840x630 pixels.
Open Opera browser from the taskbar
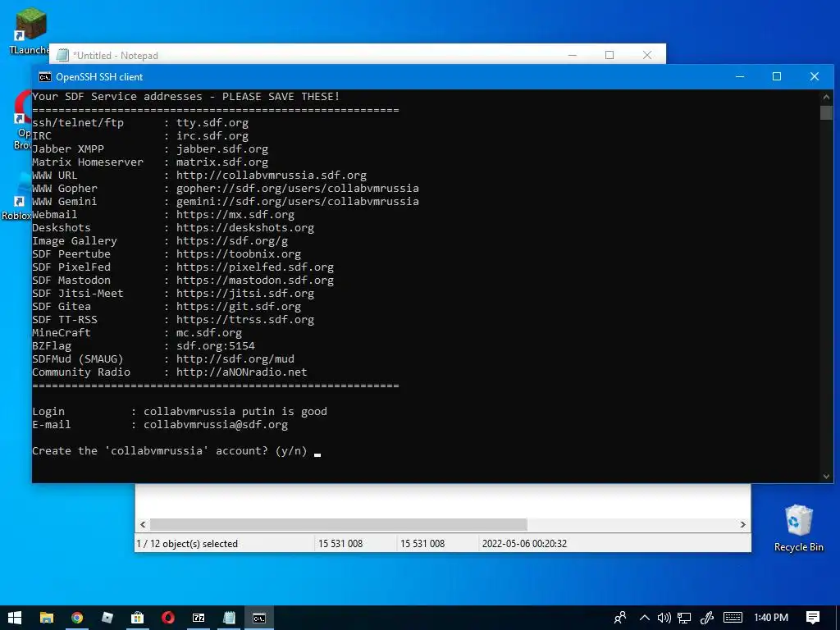(168, 618)
